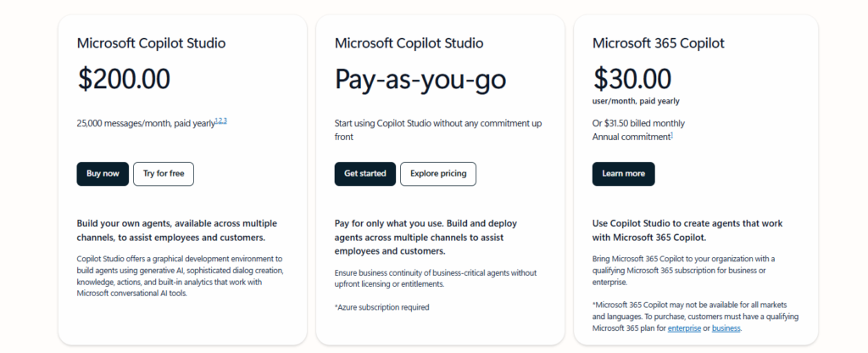Image resolution: width=868 pixels, height=353 pixels.
Task: Open the enterprise plan link
Action: point(684,328)
